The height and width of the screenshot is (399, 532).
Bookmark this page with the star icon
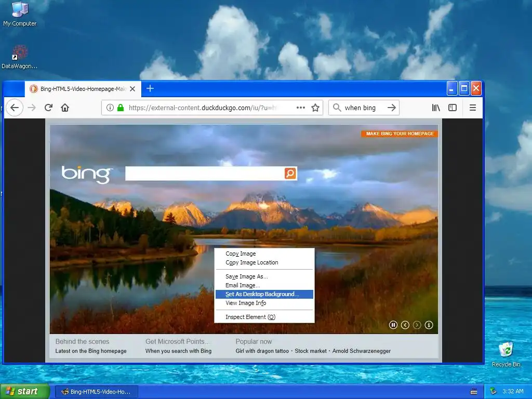(315, 108)
